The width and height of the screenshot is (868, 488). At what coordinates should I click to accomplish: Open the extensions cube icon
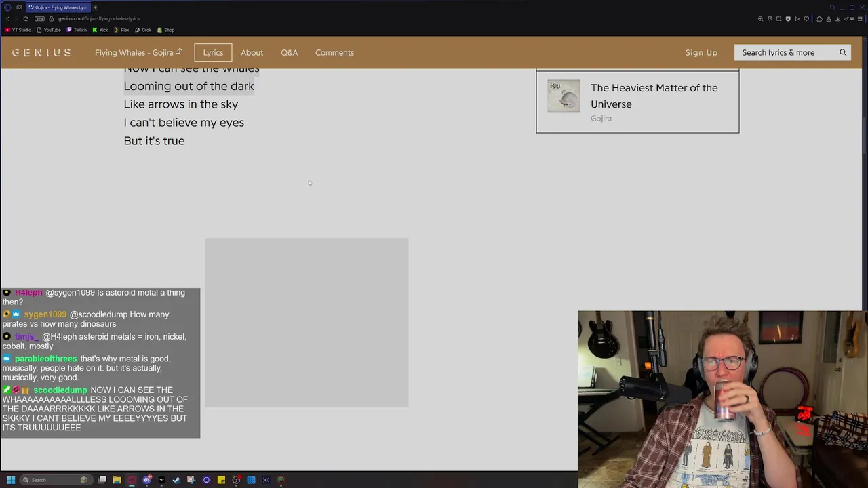pyautogui.click(x=819, y=19)
